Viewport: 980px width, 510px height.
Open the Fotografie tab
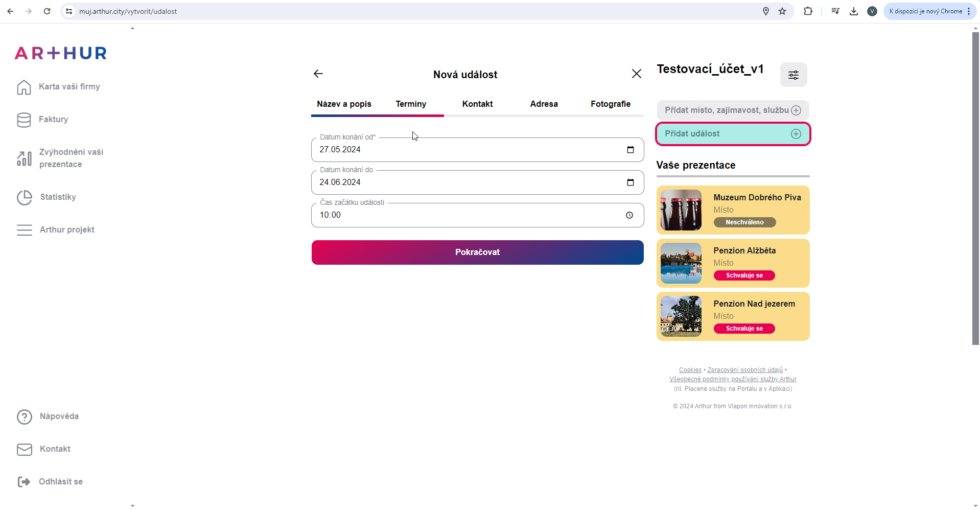(610, 104)
